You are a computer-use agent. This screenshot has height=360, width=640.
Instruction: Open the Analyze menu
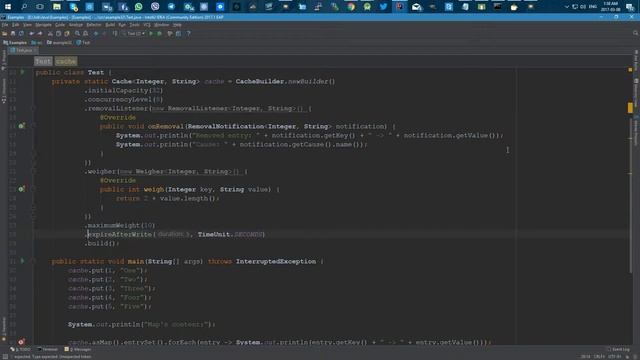(76, 25)
